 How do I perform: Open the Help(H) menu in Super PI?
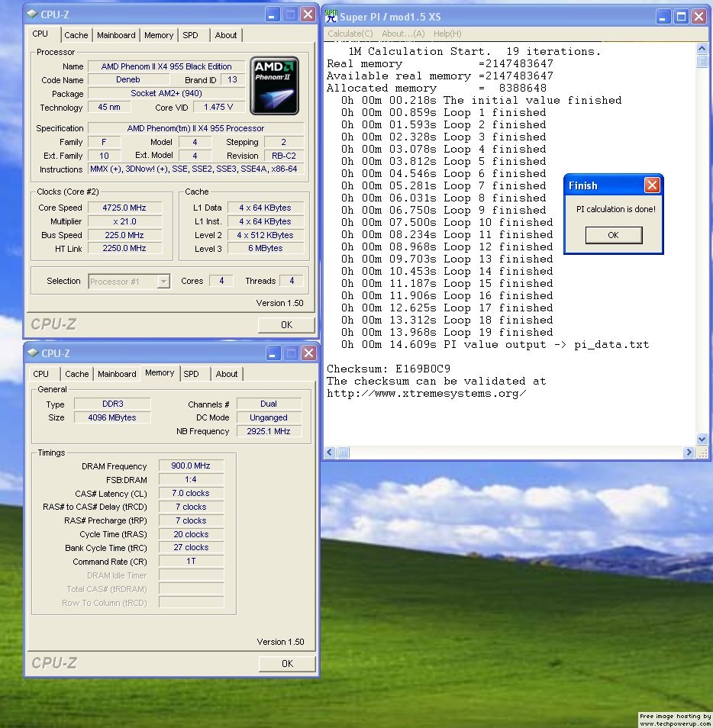click(447, 34)
